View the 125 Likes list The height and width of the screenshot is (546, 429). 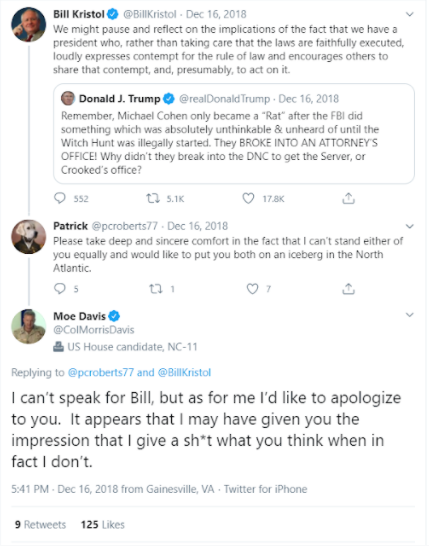103,524
